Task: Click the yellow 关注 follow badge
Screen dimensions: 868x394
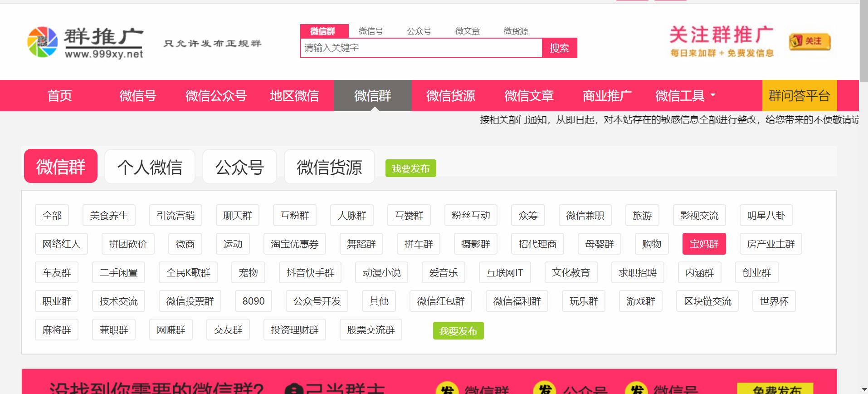Action: click(x=809, y=42)
